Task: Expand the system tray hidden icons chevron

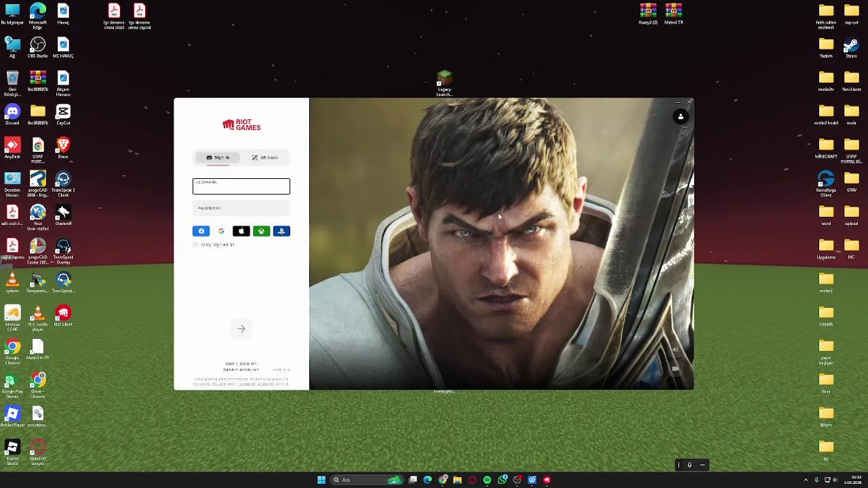Action: (x=806, y=480)
